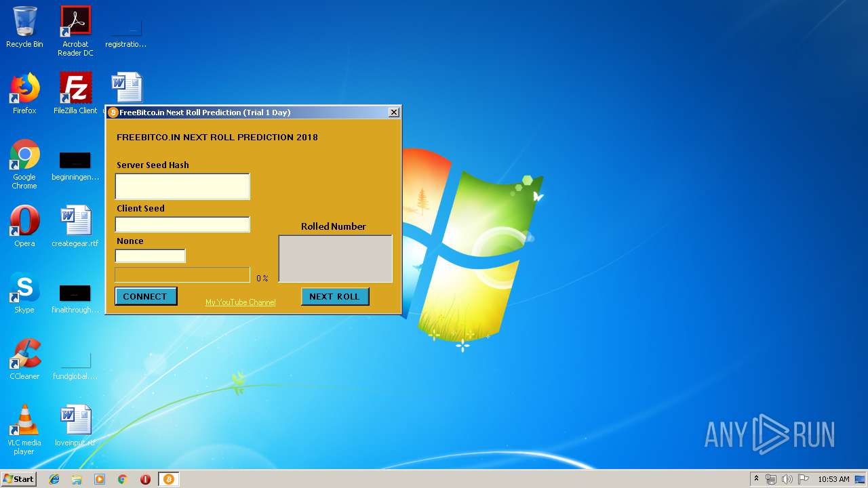Switch to the FreeBitco.in taskbar item
This screenshot has height=488, width=868.
click(169, 479)
